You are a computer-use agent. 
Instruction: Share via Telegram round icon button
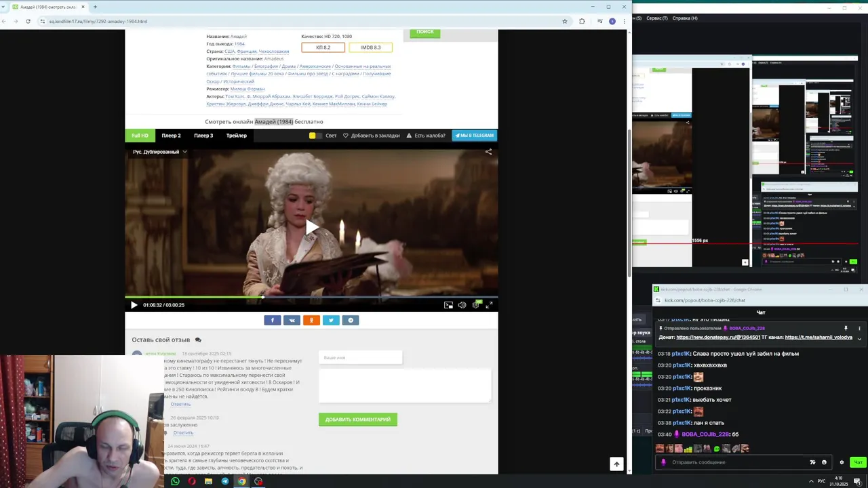point(351,320)
